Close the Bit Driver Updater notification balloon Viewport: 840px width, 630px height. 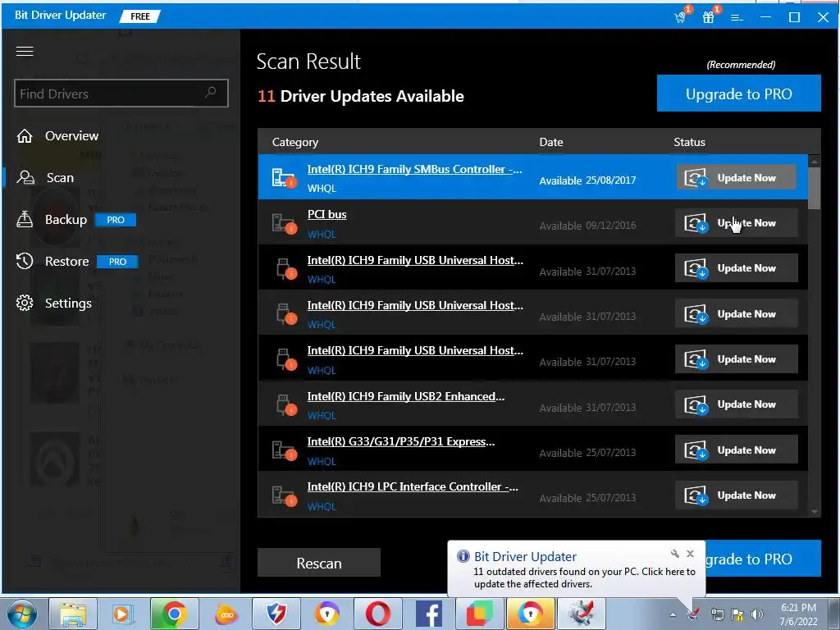(x=690, y=554)
